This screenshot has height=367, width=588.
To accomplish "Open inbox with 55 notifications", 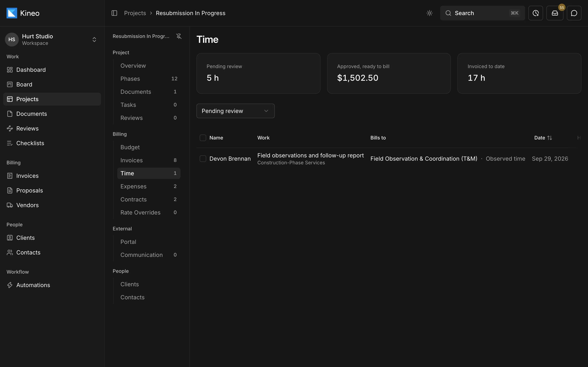I will (x=555, y=13).
